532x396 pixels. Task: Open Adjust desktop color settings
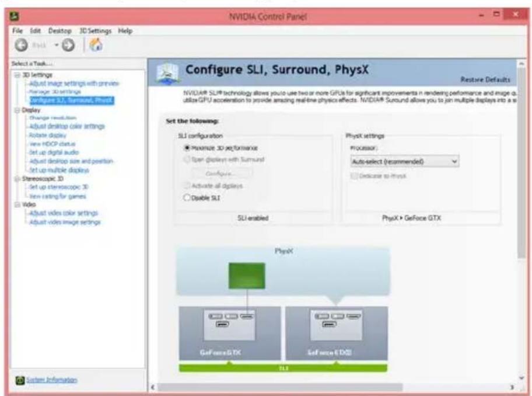pyautogui.click(x=67, y=126)
